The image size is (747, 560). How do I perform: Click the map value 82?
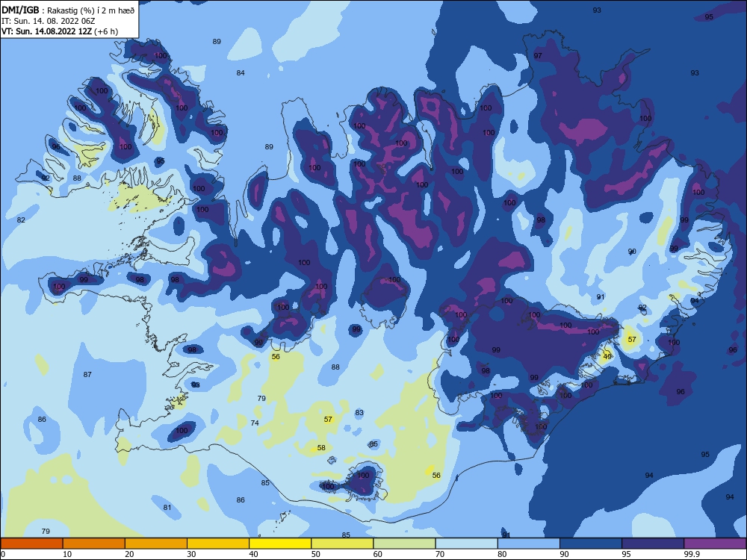(x=21, y=220)
